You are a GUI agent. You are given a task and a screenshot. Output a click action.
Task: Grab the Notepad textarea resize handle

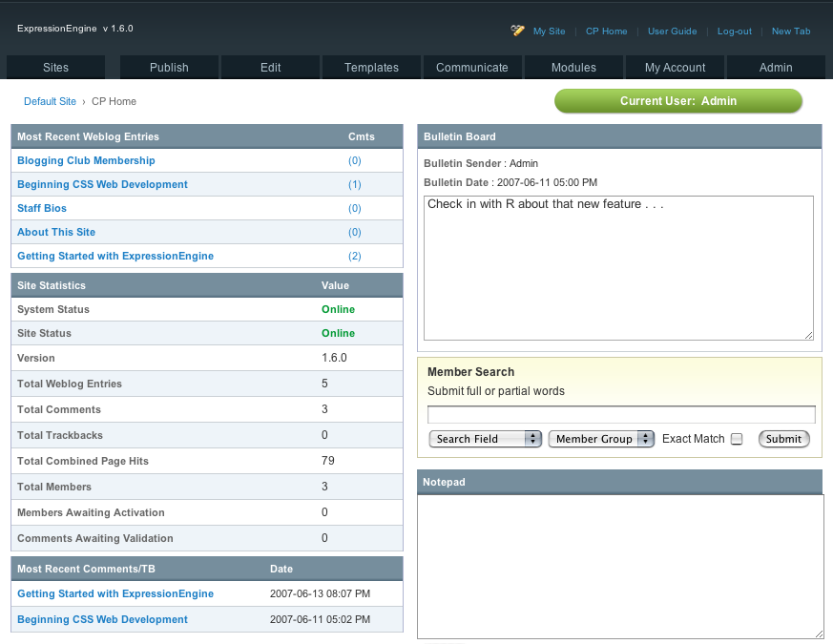[x=820, y=634]
